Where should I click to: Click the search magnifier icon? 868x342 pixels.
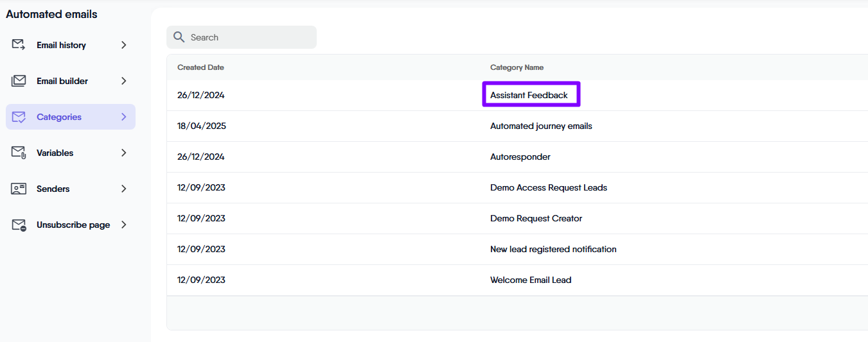click(x=179, y=37)
